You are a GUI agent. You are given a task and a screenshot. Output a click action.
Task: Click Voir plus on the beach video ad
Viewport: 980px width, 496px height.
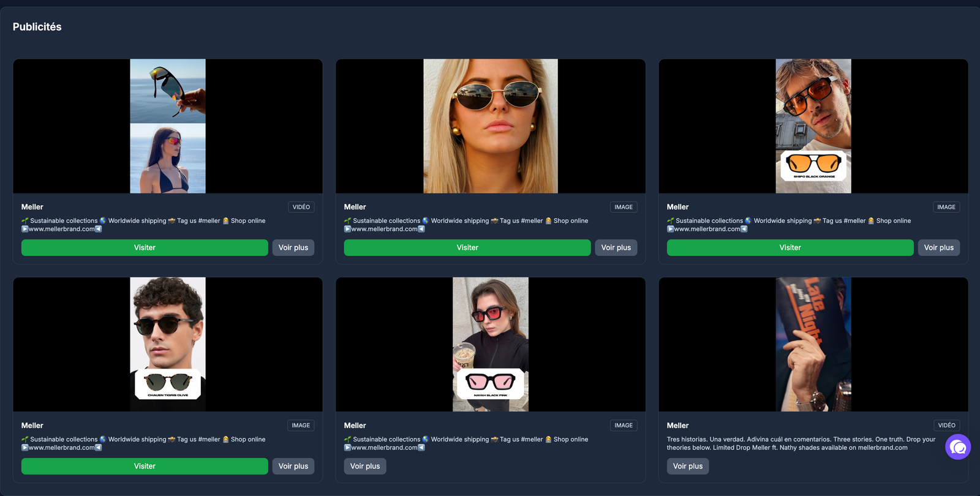293,247
